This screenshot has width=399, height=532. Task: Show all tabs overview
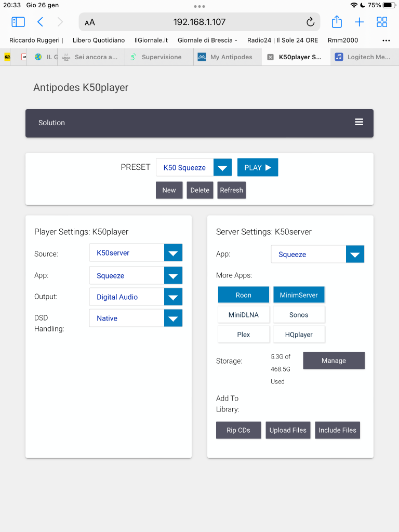pyautogui.click(x=382, y=22)
